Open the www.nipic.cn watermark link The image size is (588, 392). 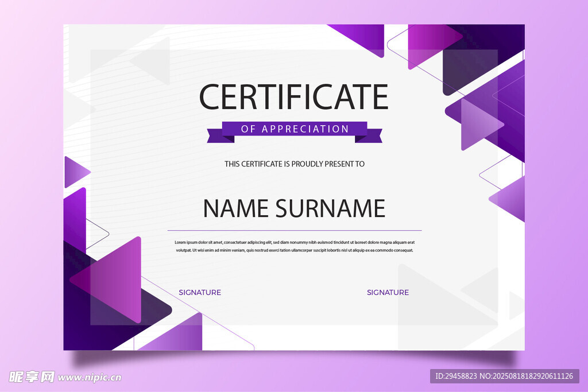point(90,377)
